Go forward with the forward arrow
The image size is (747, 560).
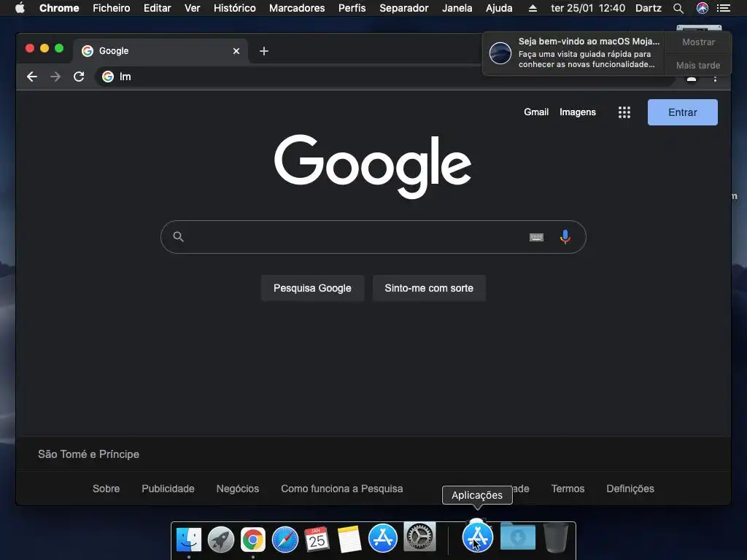55,77
